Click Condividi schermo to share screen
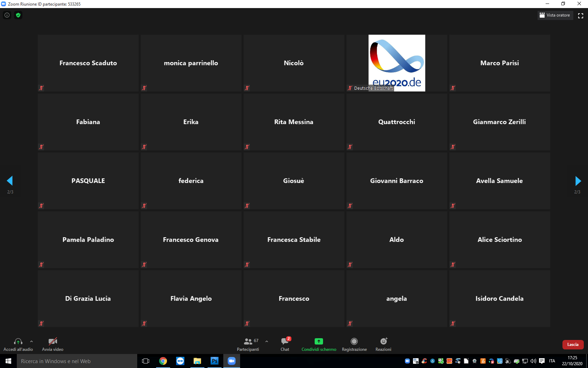Screen dimensions: 588x368 click(319, 345)
